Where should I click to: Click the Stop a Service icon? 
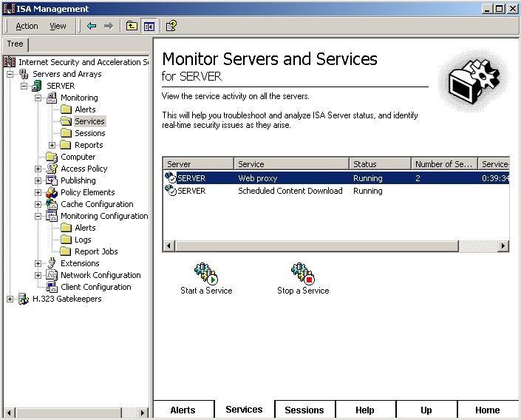[x=303, y=274]
